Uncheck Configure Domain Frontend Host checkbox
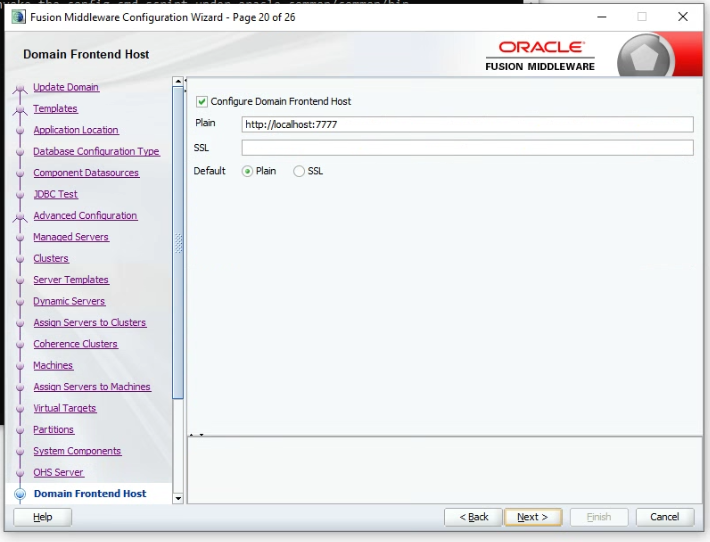Image resolution: width=710 pixels, height=542 pixels. coord(202,101)
